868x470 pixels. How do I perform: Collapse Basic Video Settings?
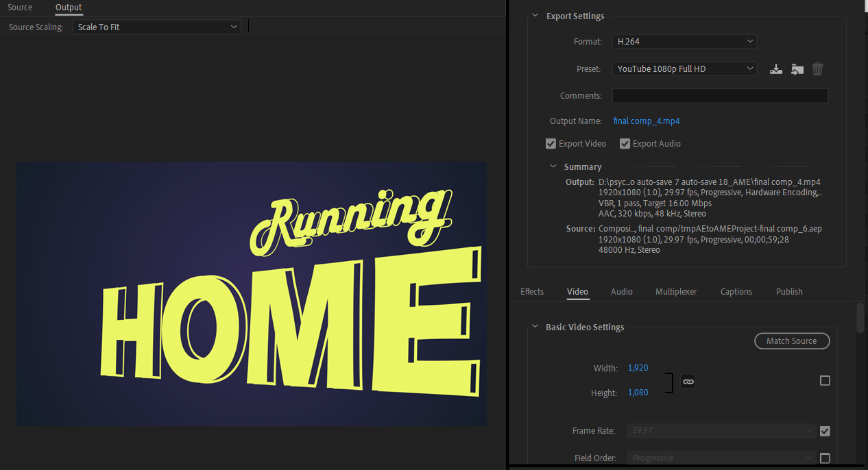(535, 327)
